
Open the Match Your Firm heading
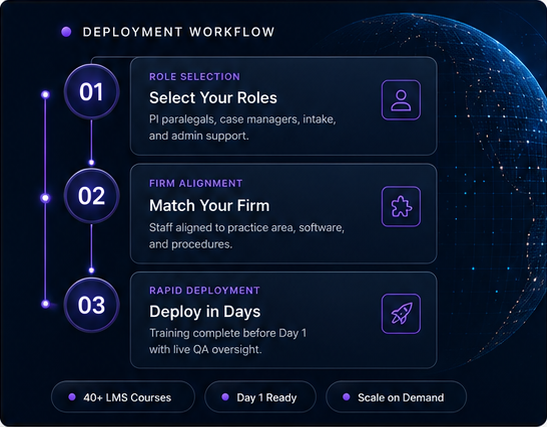pyautogui.click(x=209, y=205)
